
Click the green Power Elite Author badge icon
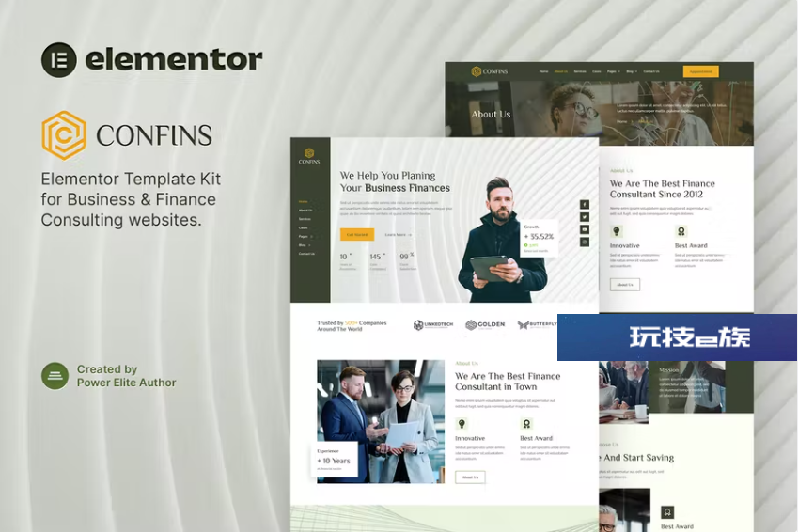[x=55, y=376]
